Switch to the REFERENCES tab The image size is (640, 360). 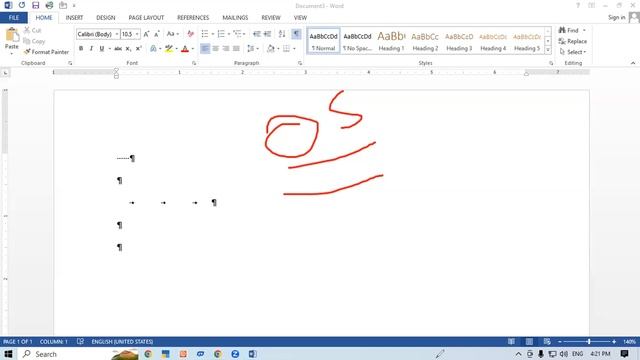[x=193, y=18]
